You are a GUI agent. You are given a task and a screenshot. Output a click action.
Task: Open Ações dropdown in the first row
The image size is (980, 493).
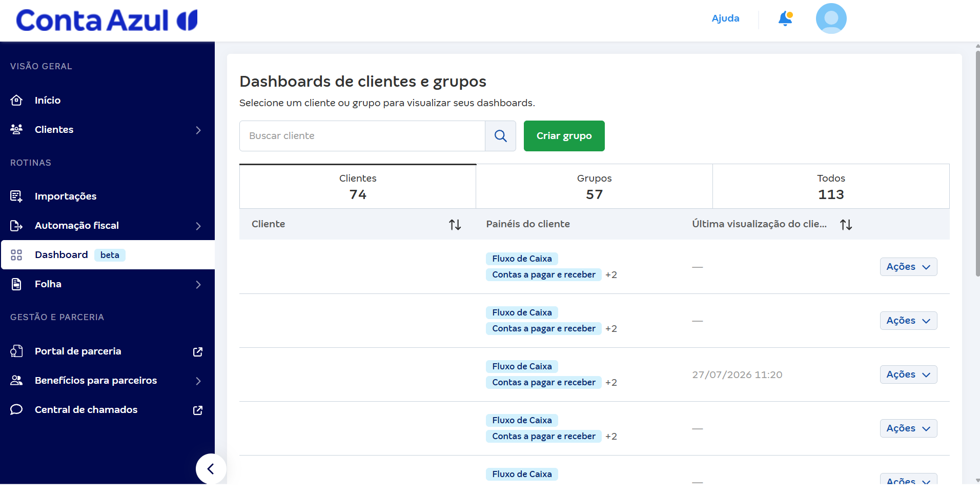point(908,267)
